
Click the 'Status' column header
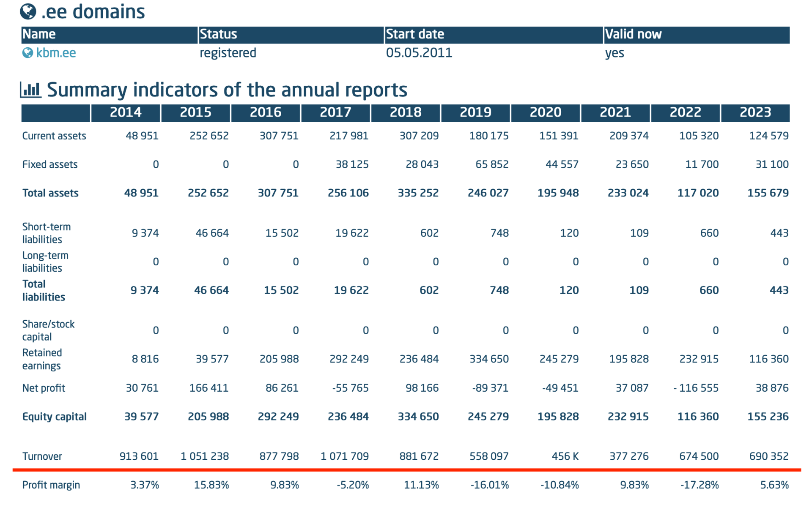coord(218,34)
